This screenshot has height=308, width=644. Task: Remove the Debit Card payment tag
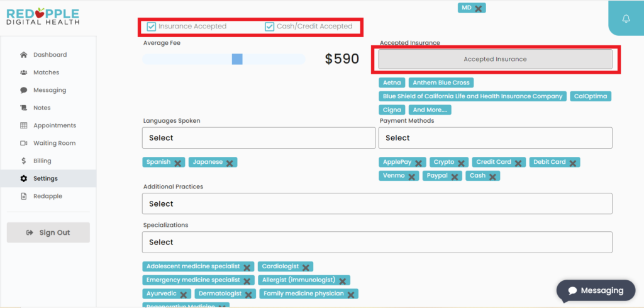[572, 163]
